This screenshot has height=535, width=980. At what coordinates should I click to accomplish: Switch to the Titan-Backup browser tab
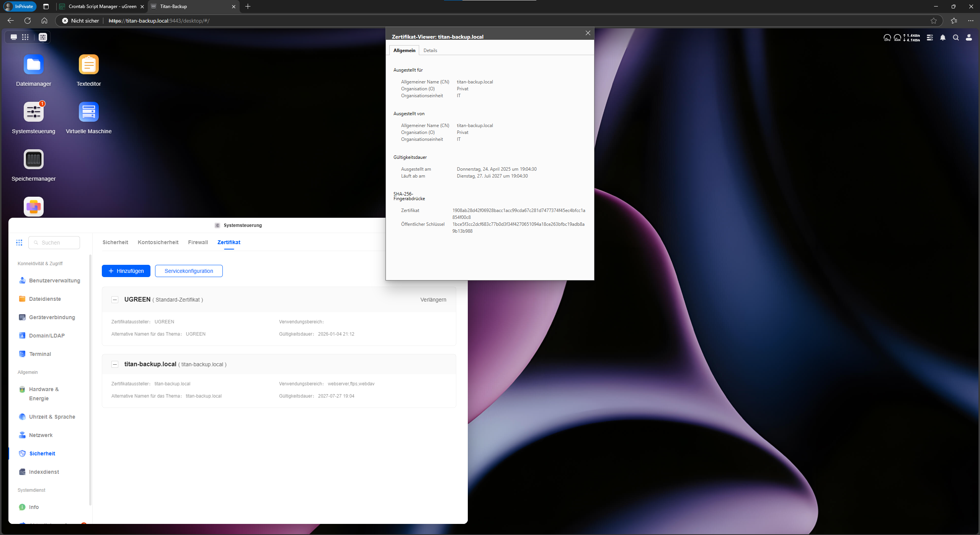[193, 7]
